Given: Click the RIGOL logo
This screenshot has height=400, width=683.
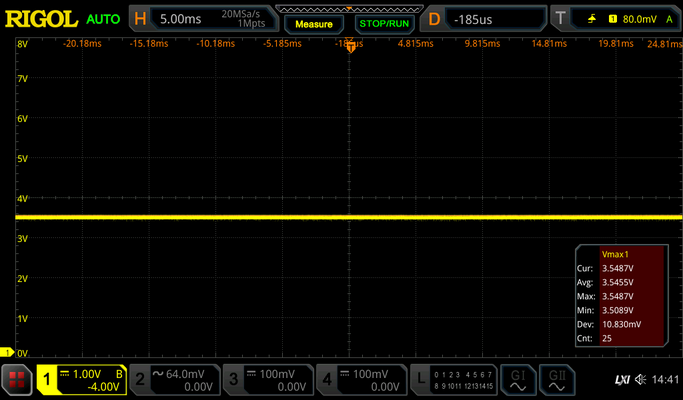Looking at the screenshot, I should tap(41, 19).
